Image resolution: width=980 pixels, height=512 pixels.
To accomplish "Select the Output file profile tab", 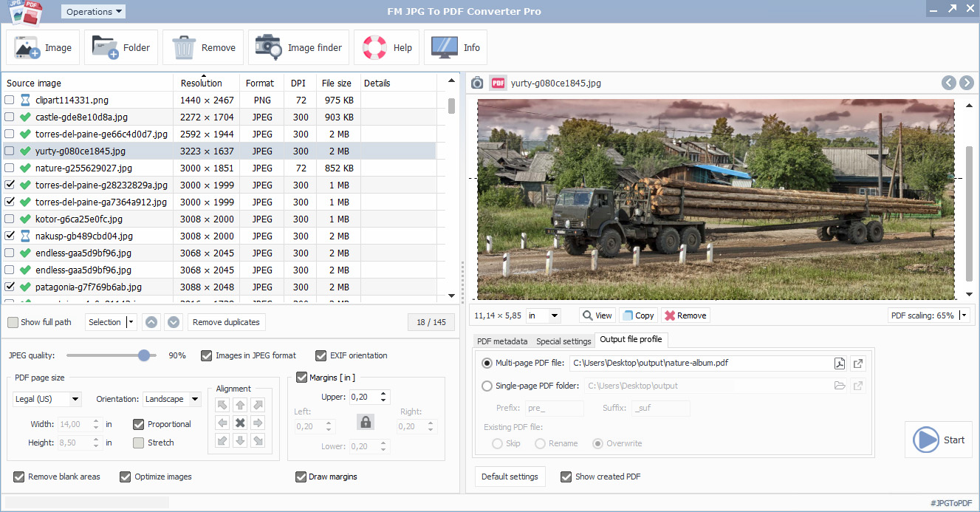I will coord(631,339).
